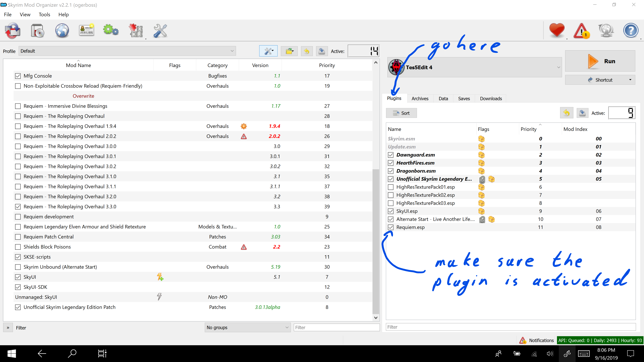This screenshot has height=362, width=644.
Task: Sort mods by Category column header
Action: click(217, 65)
